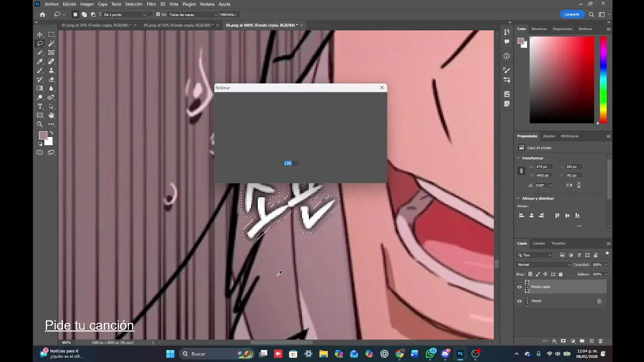Open the History panel icon
Screen dimensions: 644x362
(507, 33)
